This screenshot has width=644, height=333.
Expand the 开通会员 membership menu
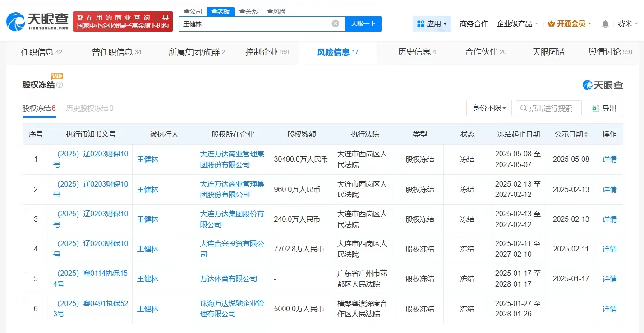pyautogui.click(x=570, y=24)
